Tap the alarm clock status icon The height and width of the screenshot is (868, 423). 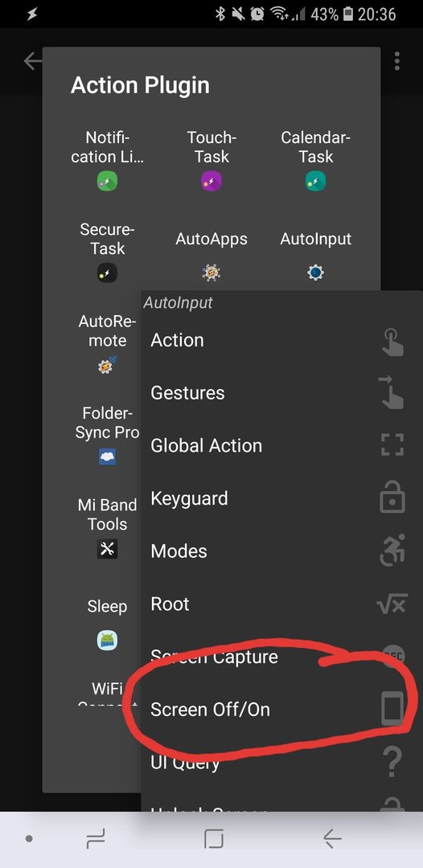coord(257,14)
